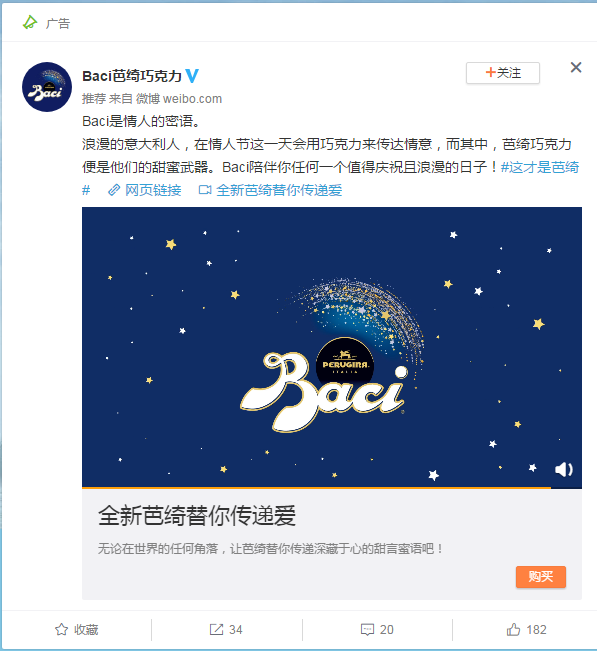
Task: Mute the video with speaker icon
Action: [x=564, y=470]
